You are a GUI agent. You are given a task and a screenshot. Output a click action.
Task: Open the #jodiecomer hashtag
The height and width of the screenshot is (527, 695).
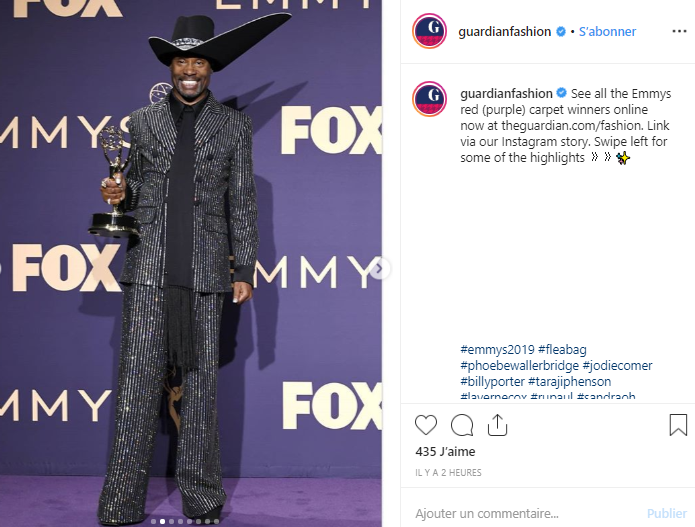coord(617,365)
